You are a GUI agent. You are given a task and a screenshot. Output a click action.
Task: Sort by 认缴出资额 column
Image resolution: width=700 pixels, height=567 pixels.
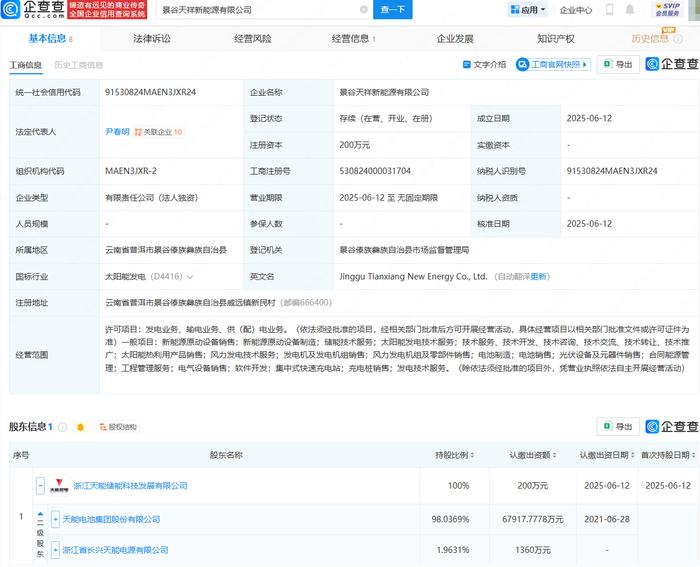(x=533, y=455)
